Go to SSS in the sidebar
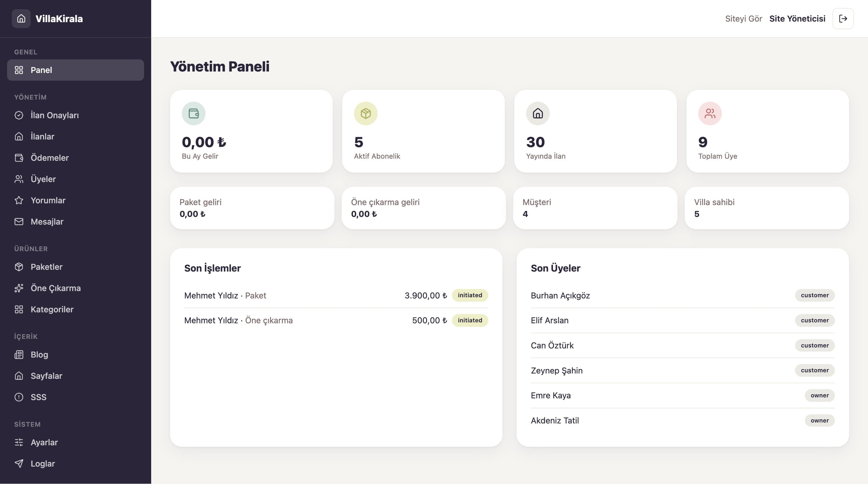This screenshot has height=484, width=868. coord(76,397)
